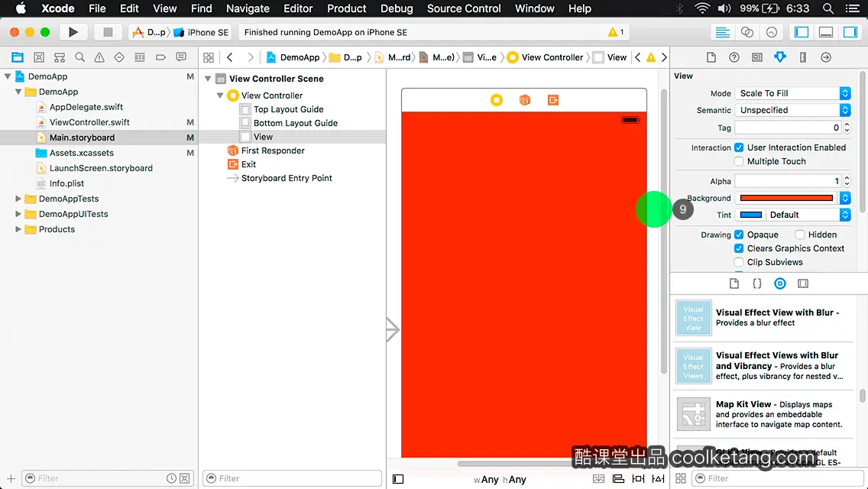Open the Editor menu
Screen dimensions: 868x489
coord(298,8)
